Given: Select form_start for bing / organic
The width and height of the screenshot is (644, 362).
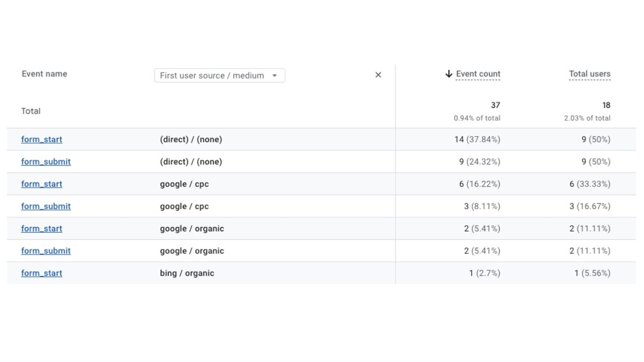Looking at the screenshot, I should tap(41, 273).
